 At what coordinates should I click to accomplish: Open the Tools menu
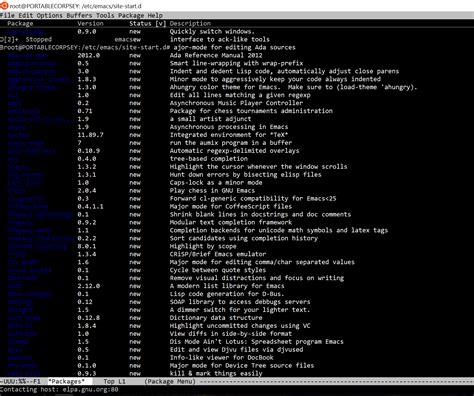(105, 15)
